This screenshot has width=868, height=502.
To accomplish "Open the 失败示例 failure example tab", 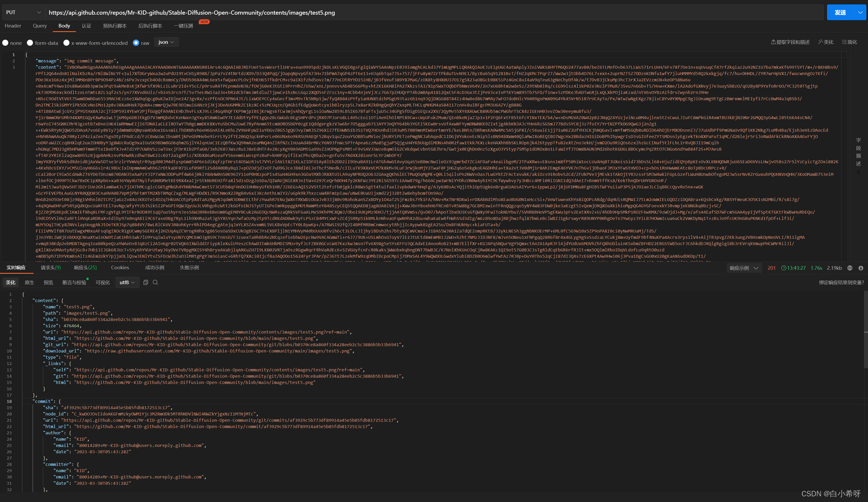I will click(x=189, y=268).
